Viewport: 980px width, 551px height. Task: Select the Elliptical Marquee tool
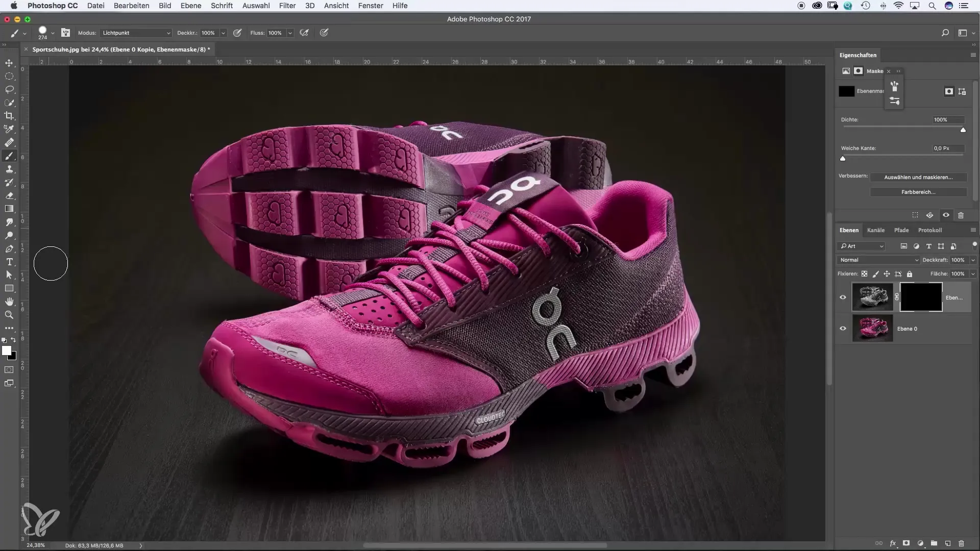9,76
